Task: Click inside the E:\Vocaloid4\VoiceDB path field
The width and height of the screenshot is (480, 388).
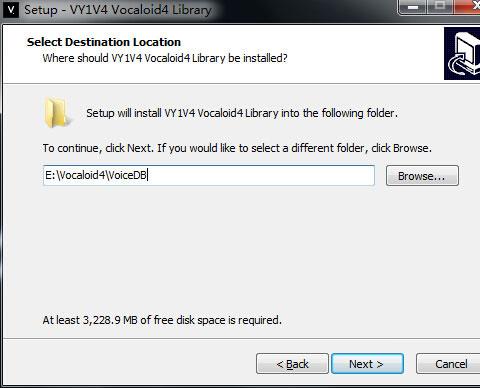Action: coord(209,175)
